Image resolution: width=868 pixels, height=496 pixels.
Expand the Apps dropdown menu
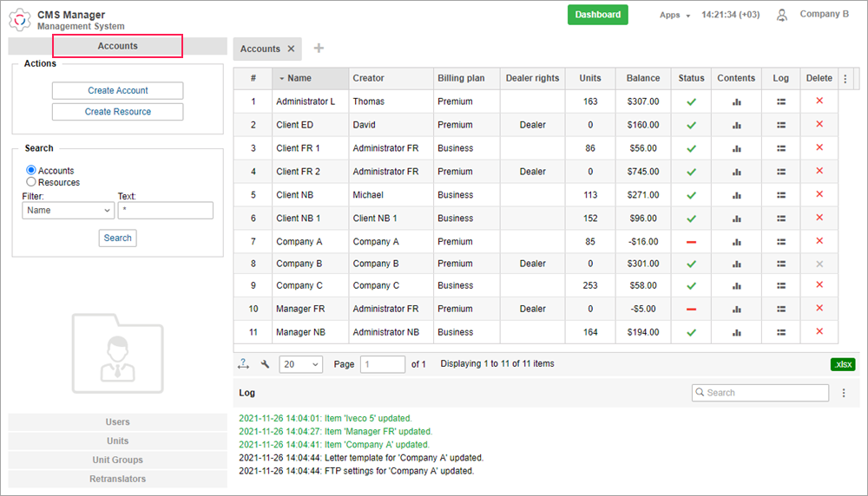coord(674,15)
